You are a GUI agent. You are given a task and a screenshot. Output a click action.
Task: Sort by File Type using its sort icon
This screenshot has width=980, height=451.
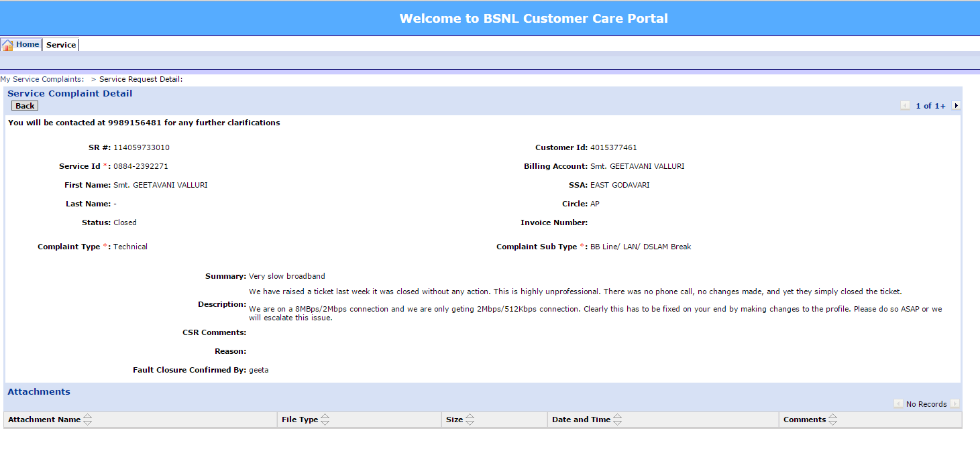(325, 420)
